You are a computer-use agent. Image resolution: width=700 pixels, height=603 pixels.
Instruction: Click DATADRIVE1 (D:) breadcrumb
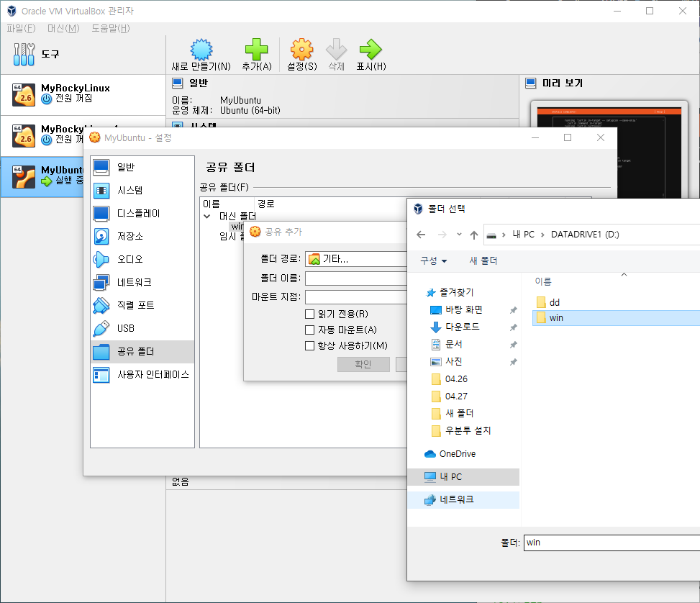[x=585, y=235]
